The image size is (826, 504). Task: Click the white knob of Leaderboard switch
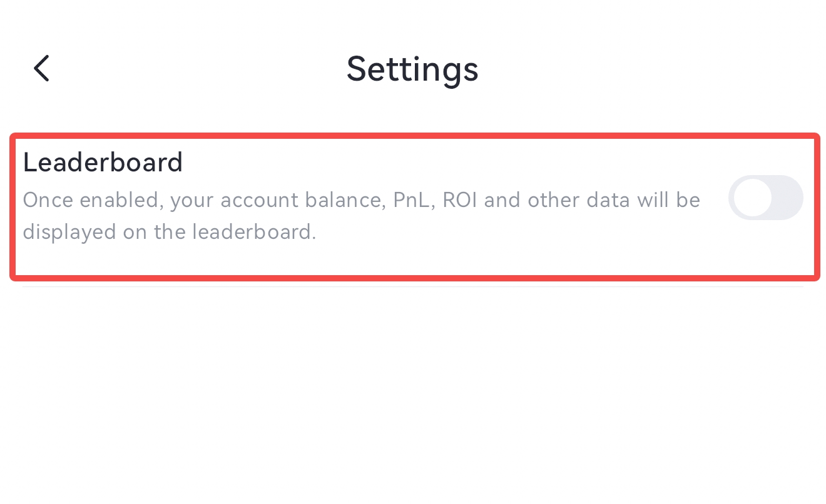(752, 198)
